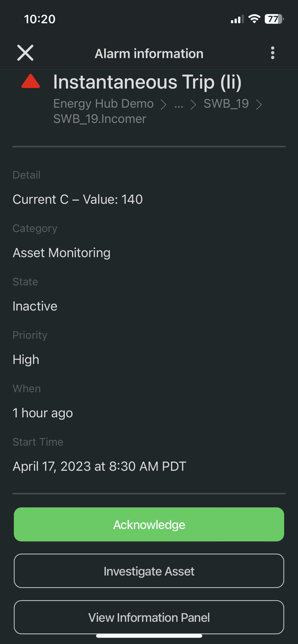Open View Information Panel
Image resolution: width=298 pixels, height=644 pixels.
point(149,617)
